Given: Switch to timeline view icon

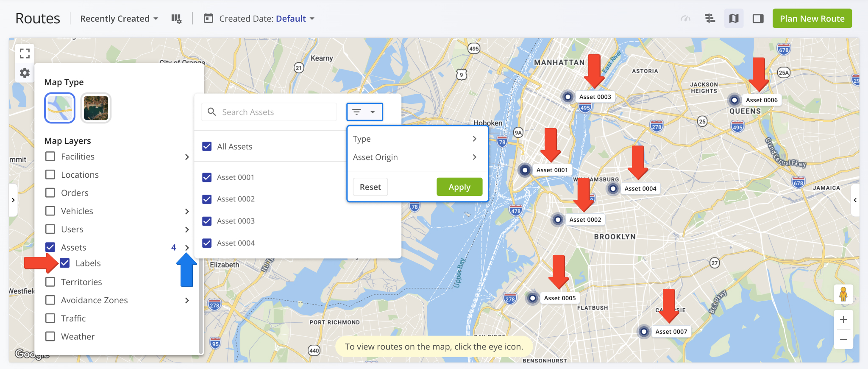Looking at the screenshot, I should click(x=710, y=19).
